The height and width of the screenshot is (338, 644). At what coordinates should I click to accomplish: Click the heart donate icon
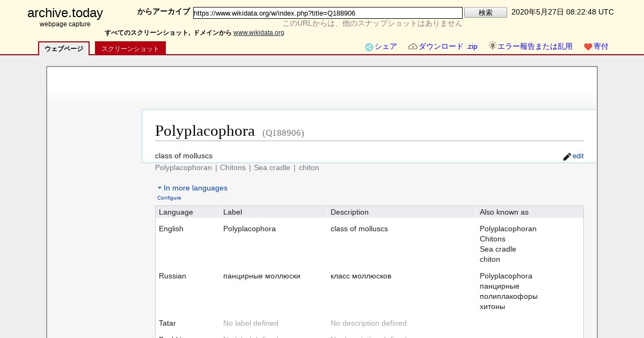[588, 47]
